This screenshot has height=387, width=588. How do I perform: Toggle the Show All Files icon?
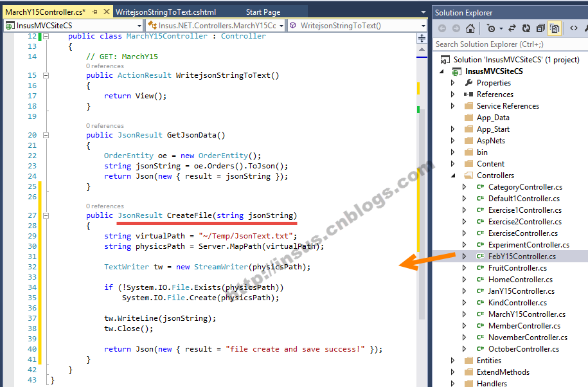pos(554,28)
